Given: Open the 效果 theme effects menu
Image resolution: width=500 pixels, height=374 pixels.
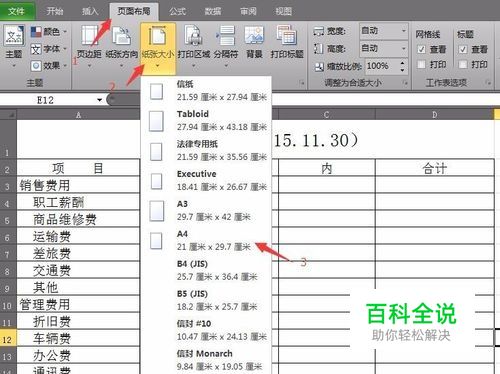Looking at the screenshot, I should pos(49,66).
